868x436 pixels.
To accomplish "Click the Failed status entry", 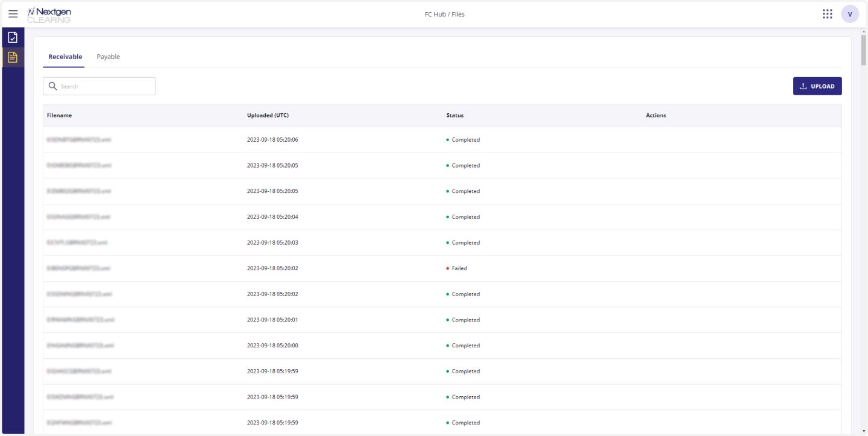I will (456, 268).
